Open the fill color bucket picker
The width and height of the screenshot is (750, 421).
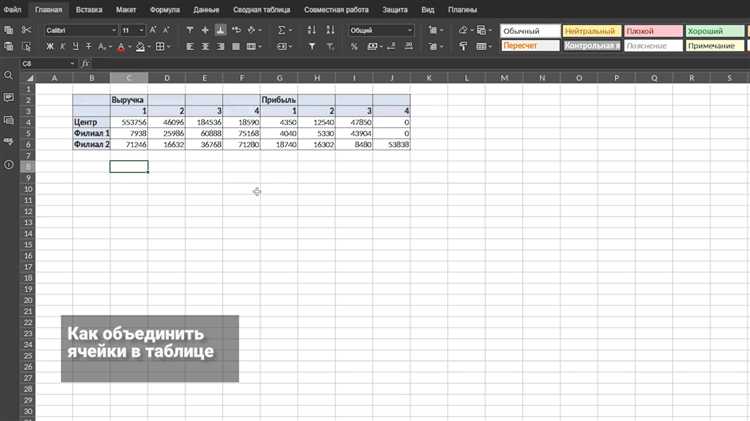pyautogui.click(x=140, y=47)
